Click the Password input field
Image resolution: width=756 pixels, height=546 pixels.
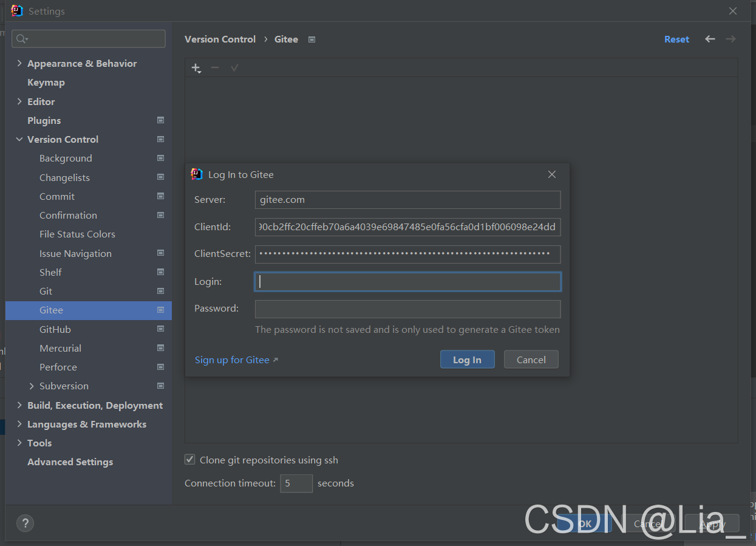pyautogui.click(x=407, y=309)
